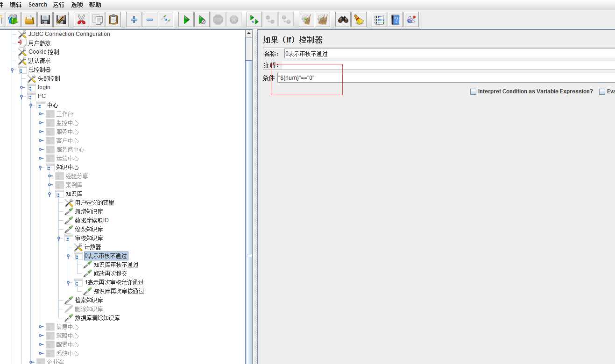615x364 pixels.
Task: Clear results with single broom icon
Action: pyautogui.click(x=306, y=20)
